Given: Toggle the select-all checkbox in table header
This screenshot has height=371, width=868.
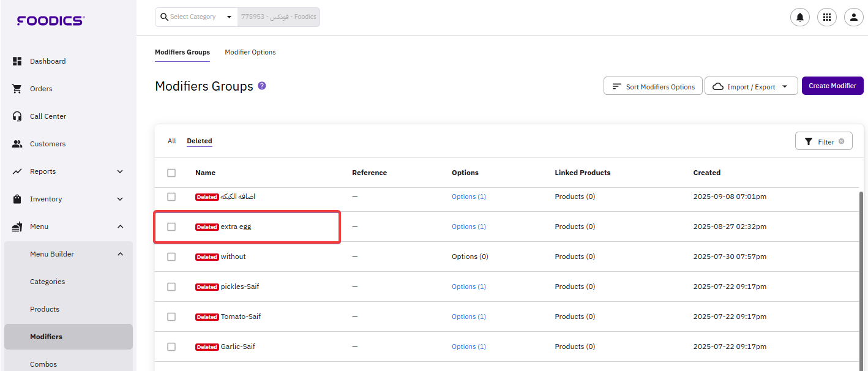Looking at the screenshot, I should click(171, 173).
